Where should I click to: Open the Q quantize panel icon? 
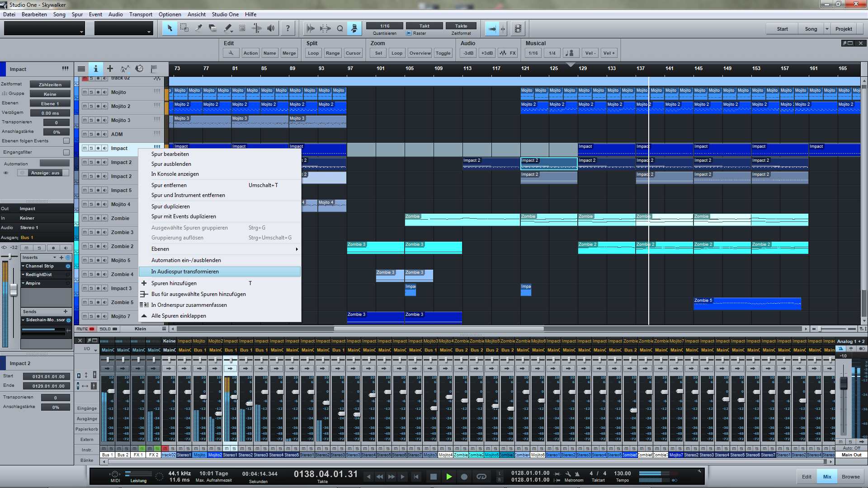tap(340, 28)
